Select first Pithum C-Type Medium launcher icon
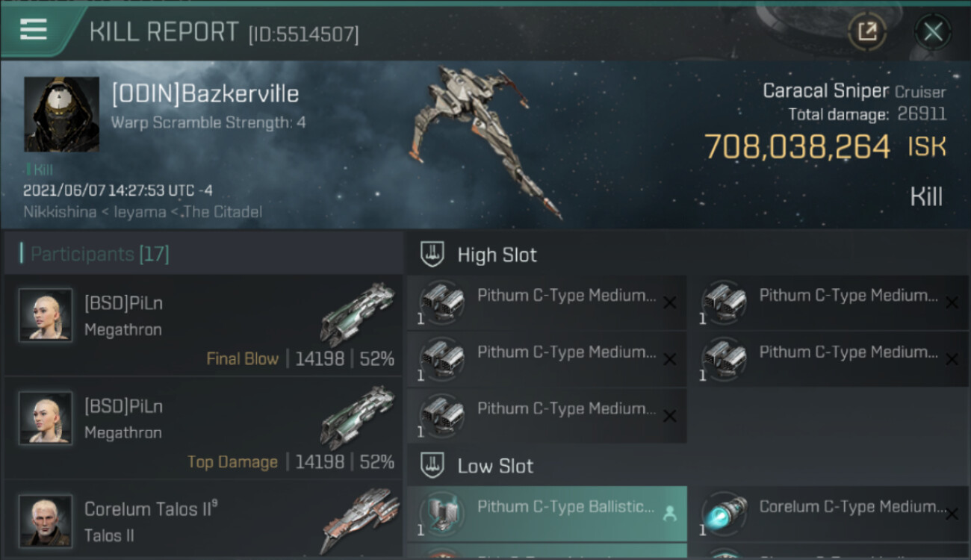This screenshot has width=971, height=560. pyautogui.click(x=441, y=302)
